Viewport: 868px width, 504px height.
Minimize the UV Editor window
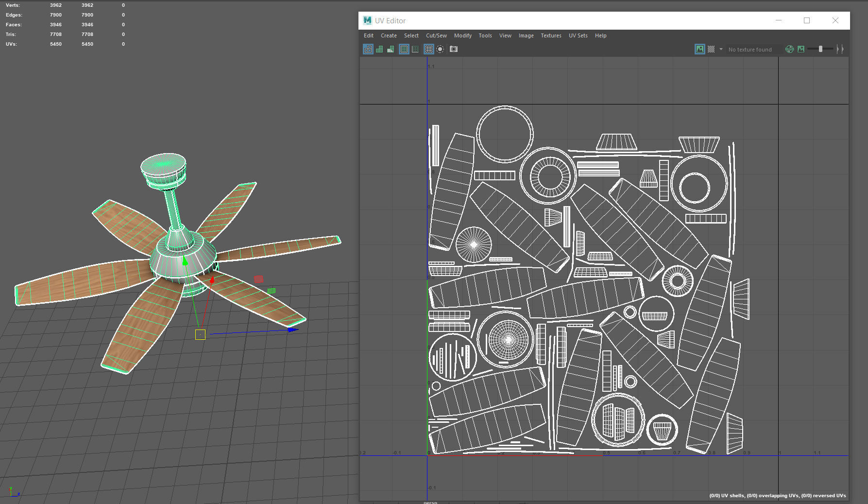779,20
